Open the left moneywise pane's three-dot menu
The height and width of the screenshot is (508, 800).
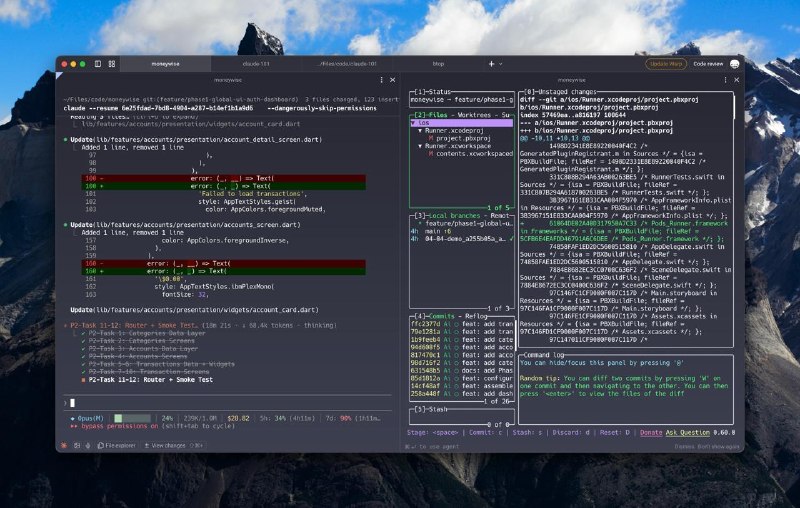click(381, 79)
